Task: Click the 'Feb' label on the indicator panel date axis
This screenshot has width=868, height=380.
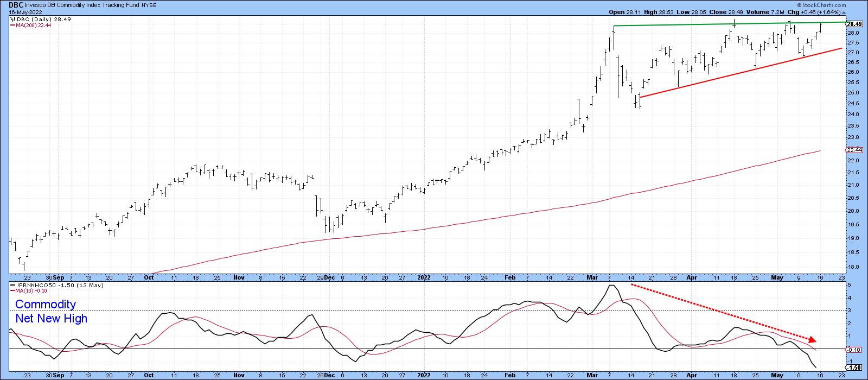Action: pyautogui.click(x=510, y=375)
